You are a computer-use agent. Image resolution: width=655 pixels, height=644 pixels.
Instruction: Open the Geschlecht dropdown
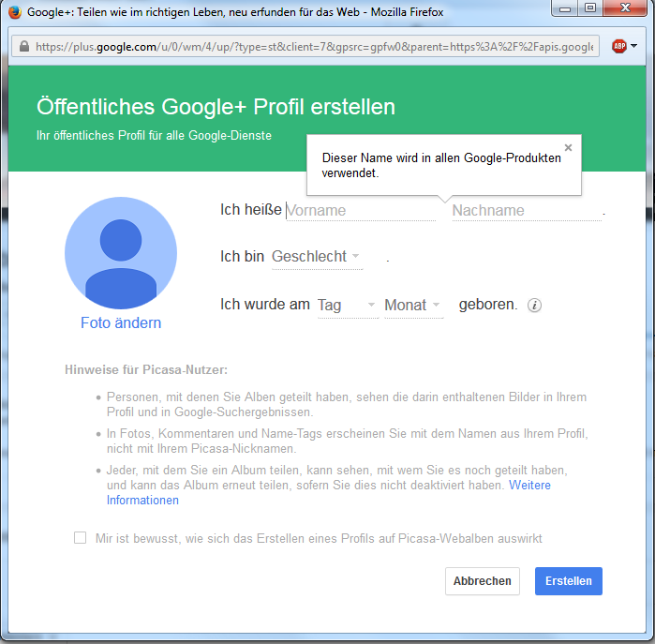[x=317, y=257]
